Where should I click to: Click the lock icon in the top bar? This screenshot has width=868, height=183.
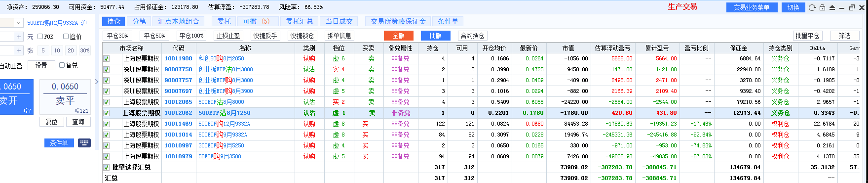click(x=822, y=7)
